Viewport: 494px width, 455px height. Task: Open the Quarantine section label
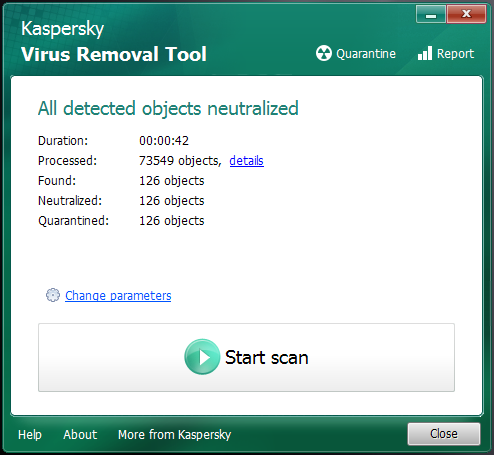[x=366, y=54]
